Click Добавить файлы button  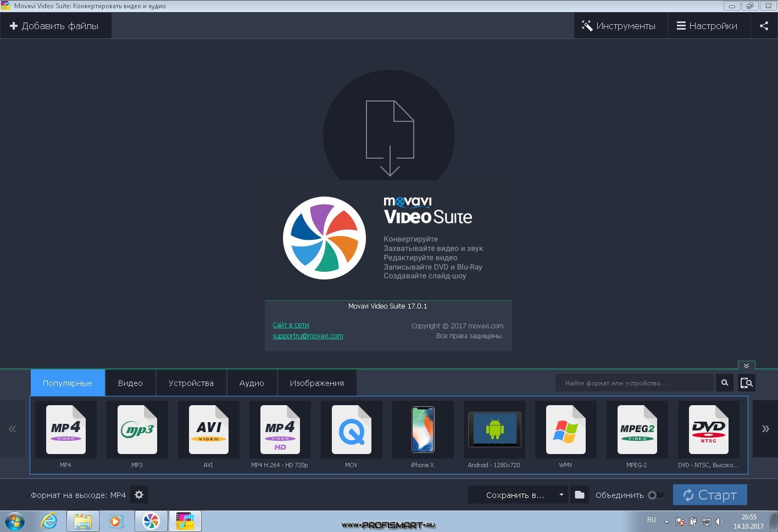pyautogui.click(x=55, y=26)
